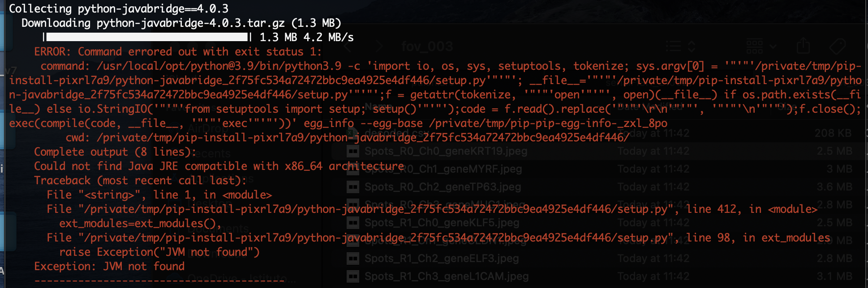Click the Spots_R1_Ch3_geneL1CAM.jpeg thumbnail
Image resolution: width=868 pixels, height=288 pixels.
[x=352, y=276]
